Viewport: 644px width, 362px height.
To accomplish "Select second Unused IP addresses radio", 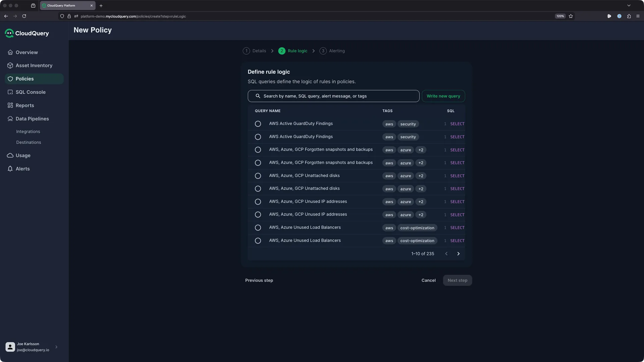I will tap(258, 215).
